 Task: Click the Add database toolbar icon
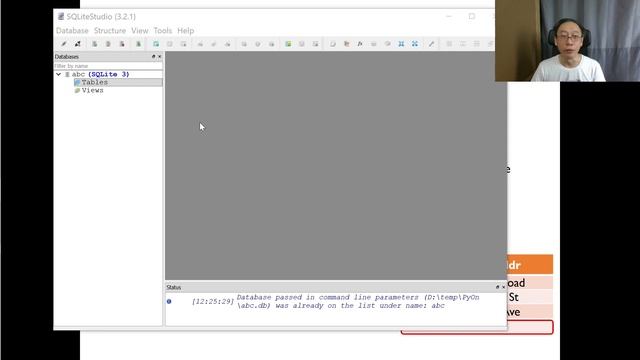pos(94,44)
